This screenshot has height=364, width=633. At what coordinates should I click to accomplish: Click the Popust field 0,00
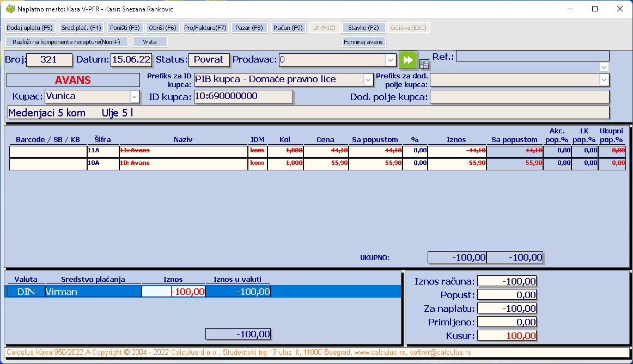(x=507, y=295)
